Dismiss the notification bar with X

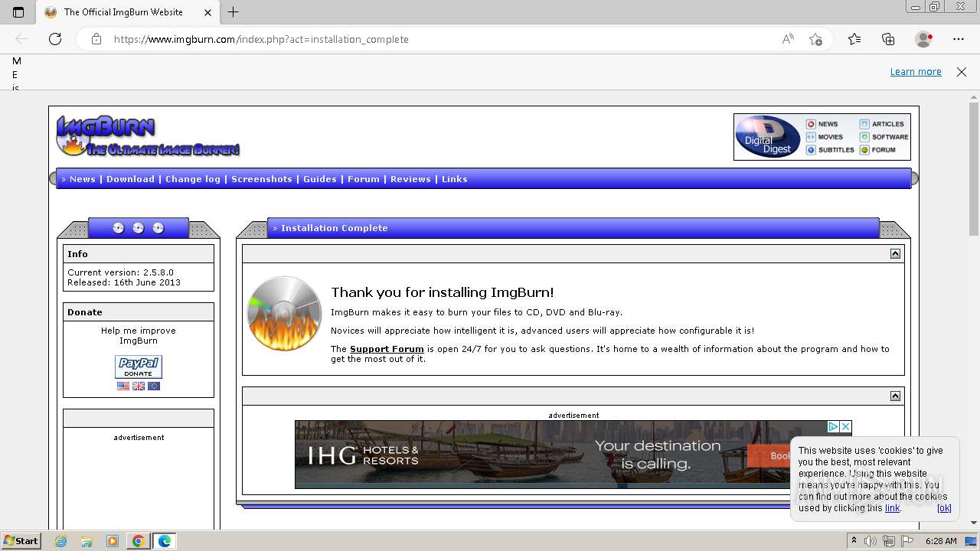click(x=962, y=72)
